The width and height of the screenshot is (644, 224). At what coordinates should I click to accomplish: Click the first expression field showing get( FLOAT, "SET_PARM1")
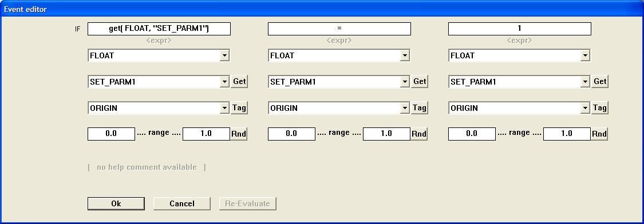click(x=159, y=29)
